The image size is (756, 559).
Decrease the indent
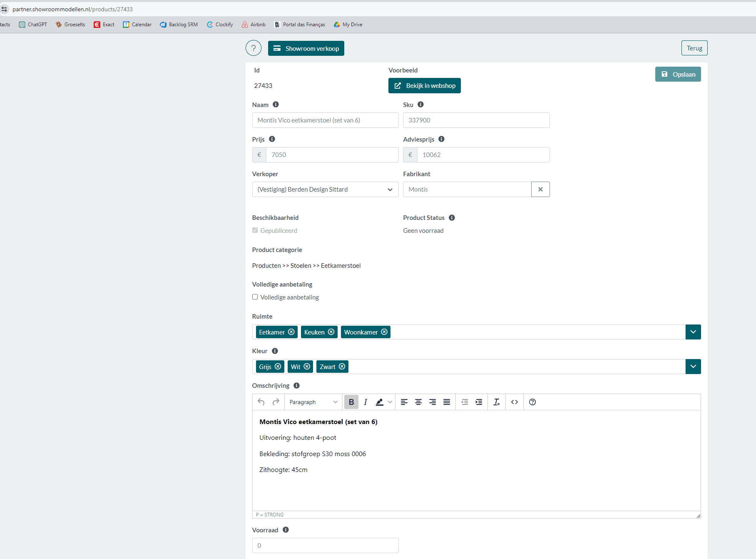465,402
